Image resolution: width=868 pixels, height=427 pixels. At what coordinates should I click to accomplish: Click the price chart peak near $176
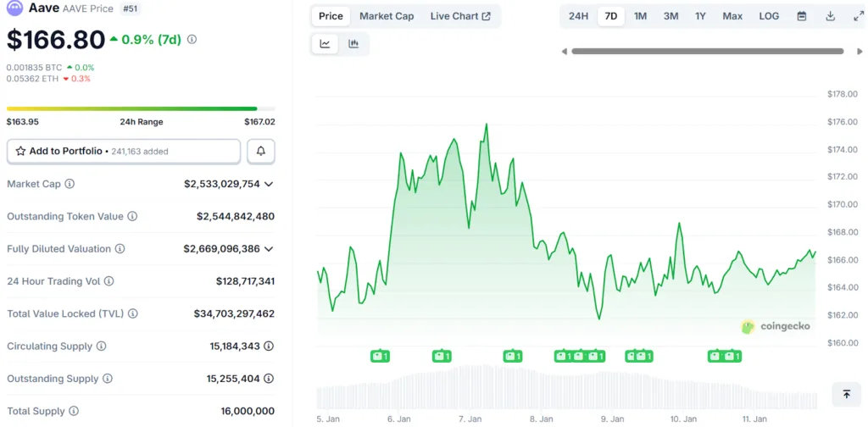pyautogui.click(x=486, y=125)
